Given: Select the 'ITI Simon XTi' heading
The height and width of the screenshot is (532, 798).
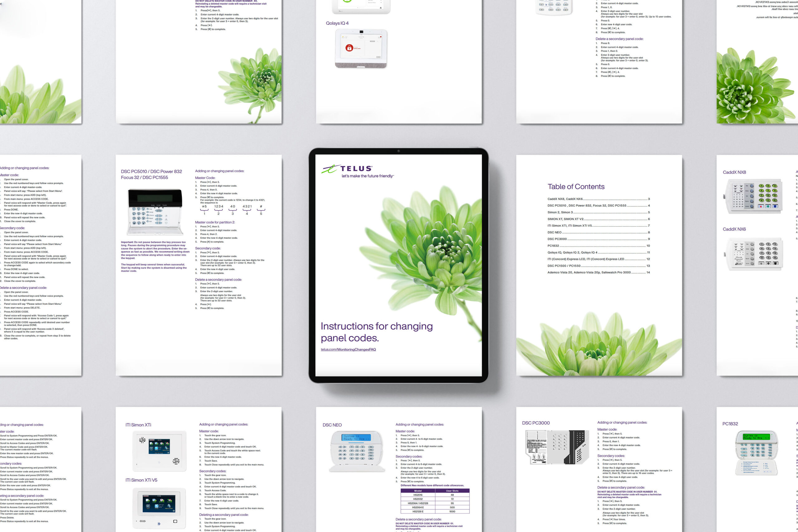Looking at the screenshot, I should [x=138, y=425].
